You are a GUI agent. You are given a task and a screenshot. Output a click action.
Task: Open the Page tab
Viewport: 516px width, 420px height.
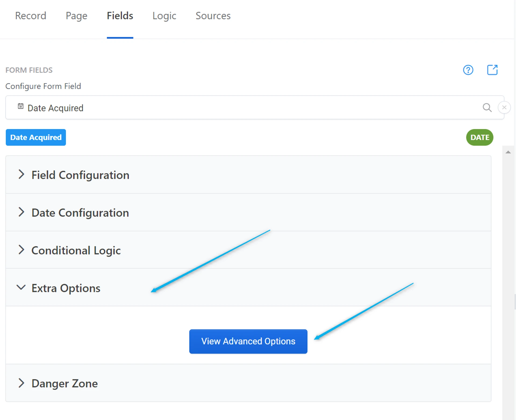pos(76,16)
